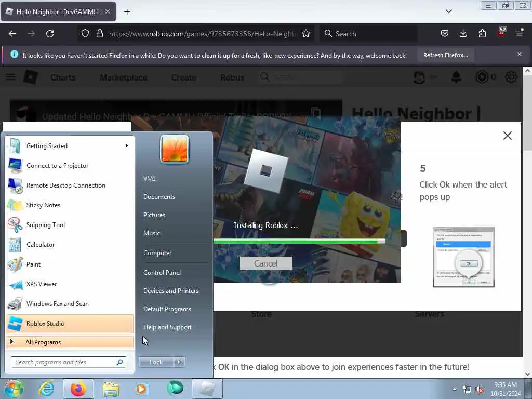
Task: Click the tracking protection shield icon
Action: point(85,33)
